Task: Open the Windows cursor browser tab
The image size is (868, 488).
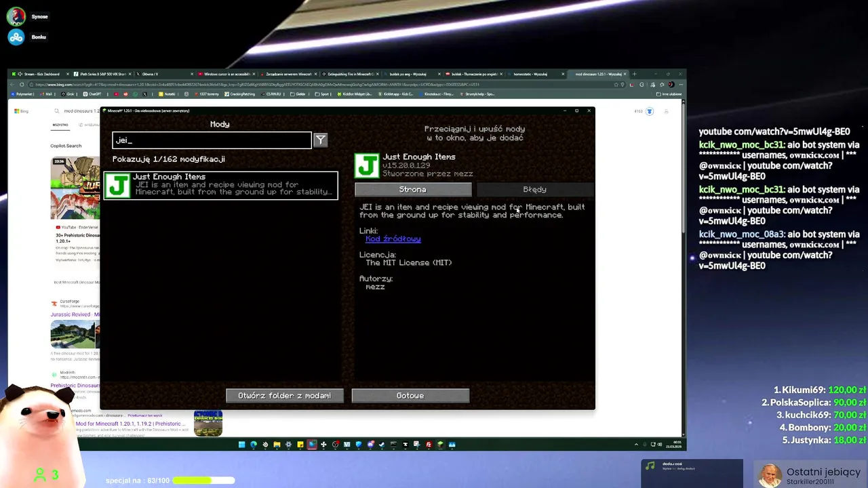Action: pyautogui.click(x=226, y=74)
